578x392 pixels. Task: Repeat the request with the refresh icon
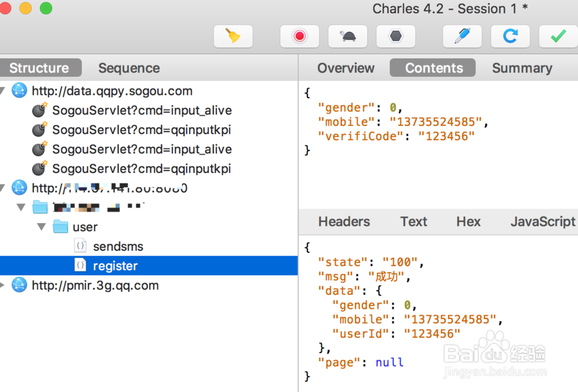tap(510, 36)
